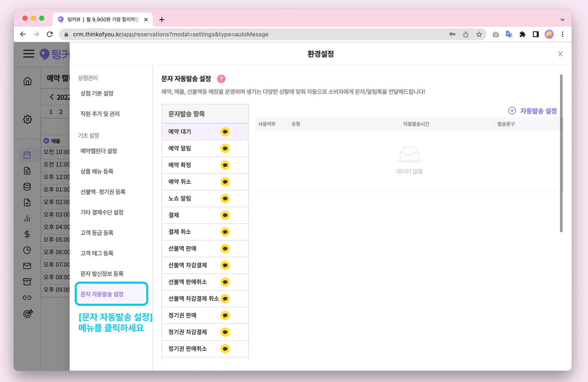Click the KakaoTalk icon next to 예약 알림
This screenshot has height=382, width=588.
[x=225, y=148]
